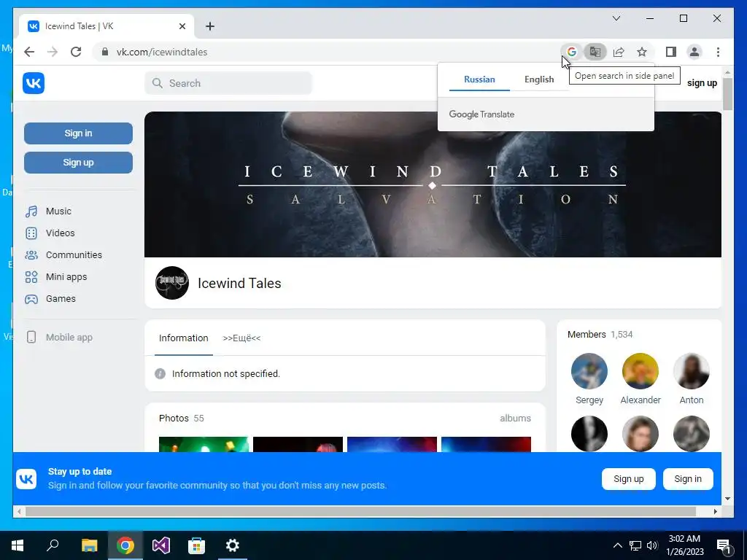Click the albums link
This screenshot has width=747, height=560.
(515, 418)
